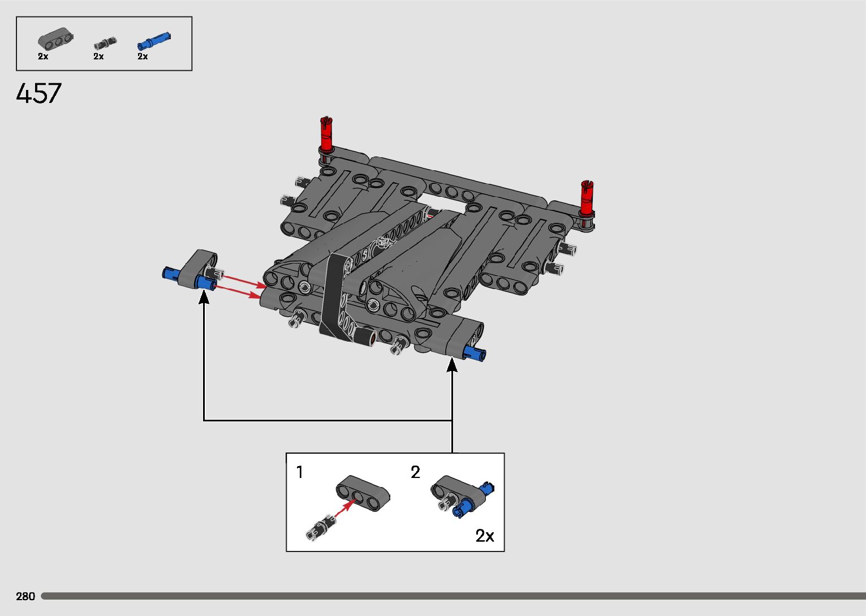Click the page number 280
866x616 pixels.
[x=25, y=596]
